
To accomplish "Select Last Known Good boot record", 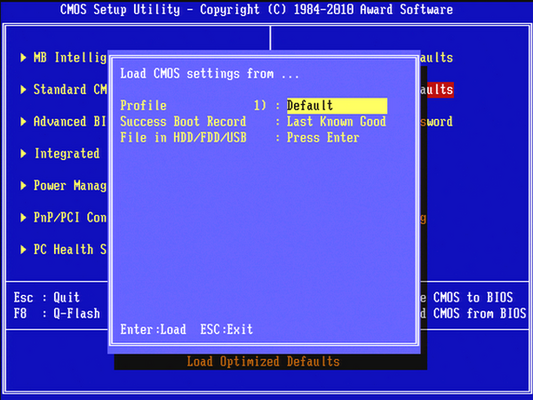I will tap(336, 122).
